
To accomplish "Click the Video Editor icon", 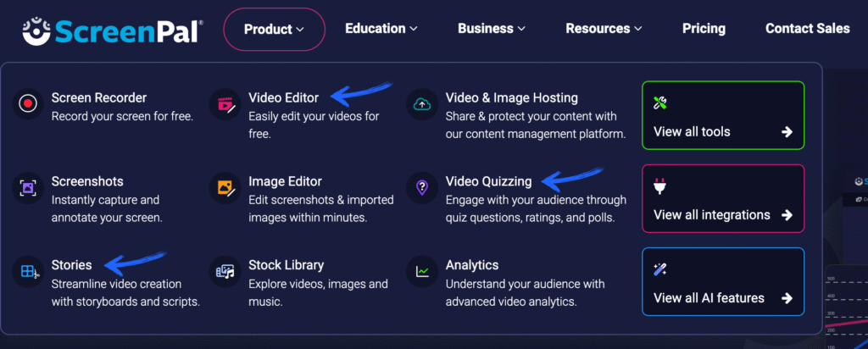I will click(225, 104).
